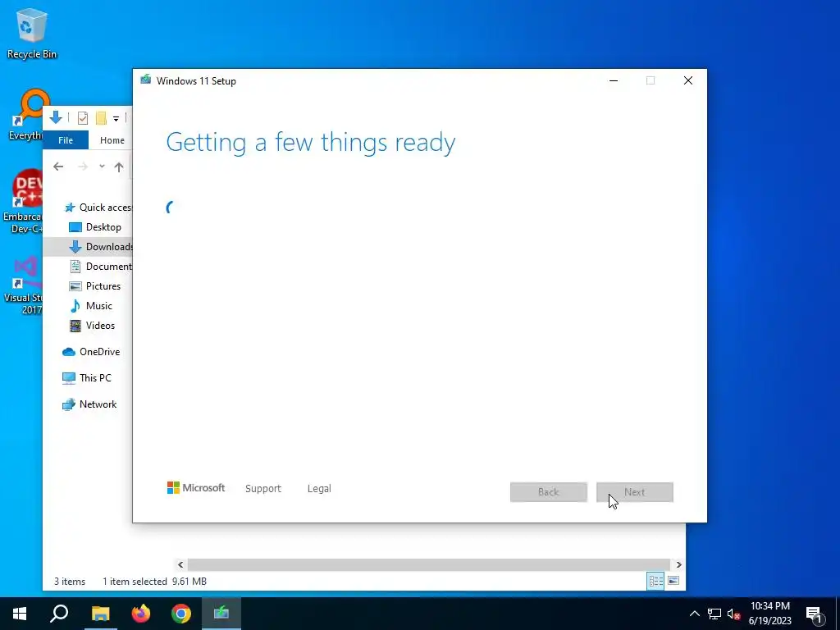Open the Embarcadero Dev-C++ desktop shortcut

click(22, 202)
